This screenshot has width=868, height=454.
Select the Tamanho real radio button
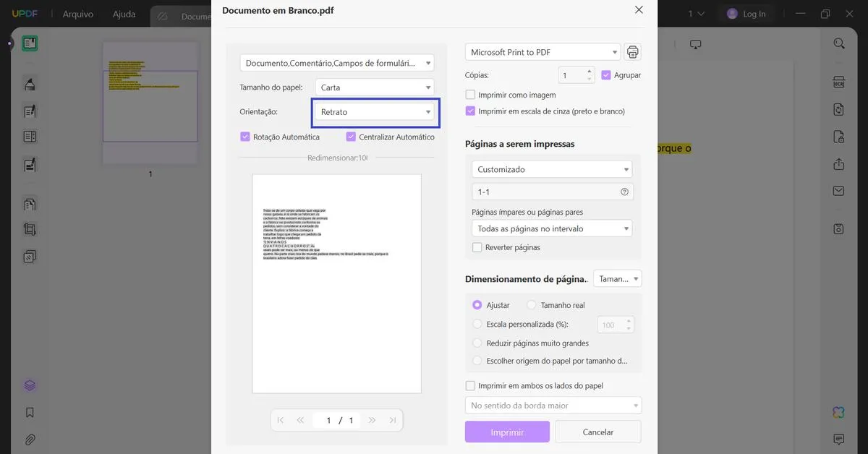coord(532,305)
